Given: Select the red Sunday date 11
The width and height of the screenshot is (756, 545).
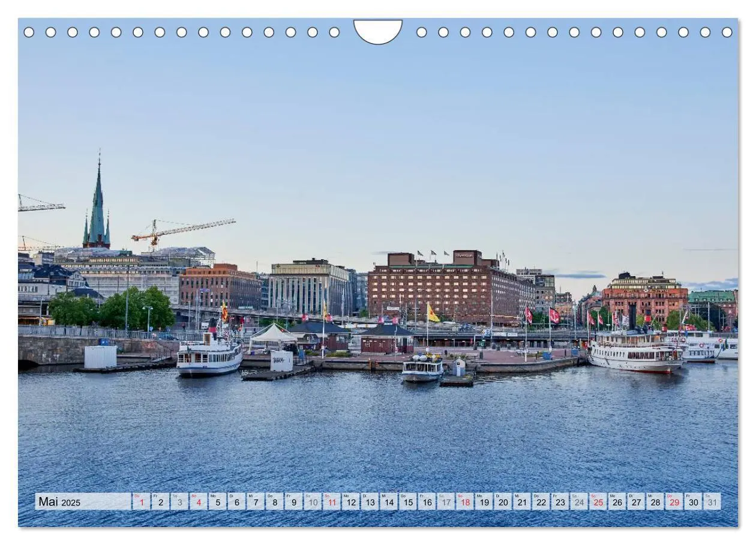Looking at the screenshot, I should coord(332,502).
